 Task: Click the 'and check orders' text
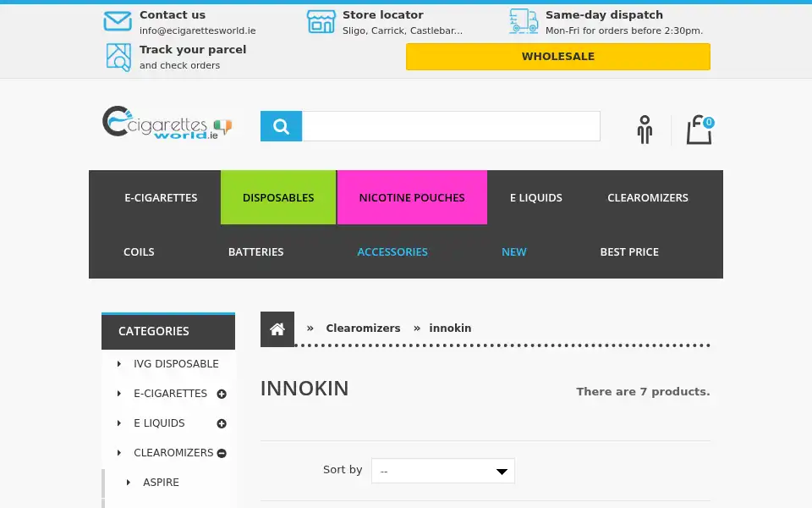tap(179, 65)
